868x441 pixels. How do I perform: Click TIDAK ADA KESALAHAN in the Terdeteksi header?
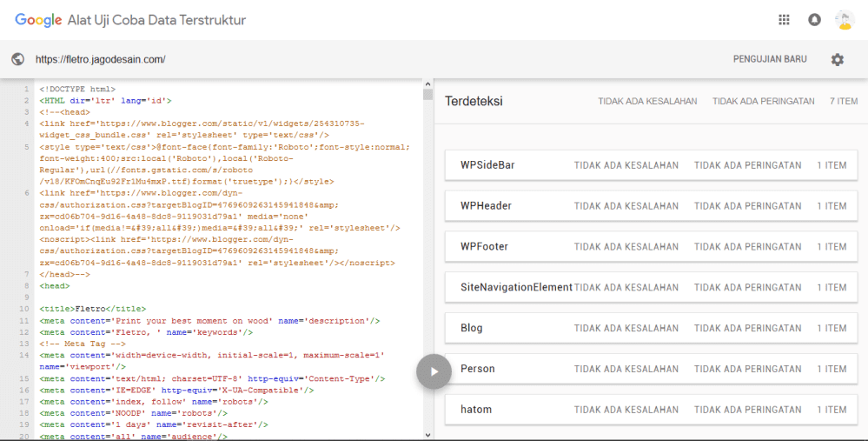click(x=647, y=102)
